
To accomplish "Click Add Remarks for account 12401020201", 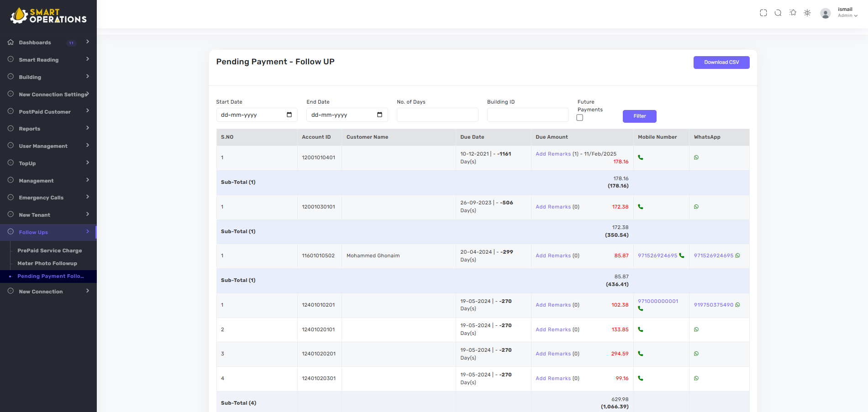I will (553, 354).
